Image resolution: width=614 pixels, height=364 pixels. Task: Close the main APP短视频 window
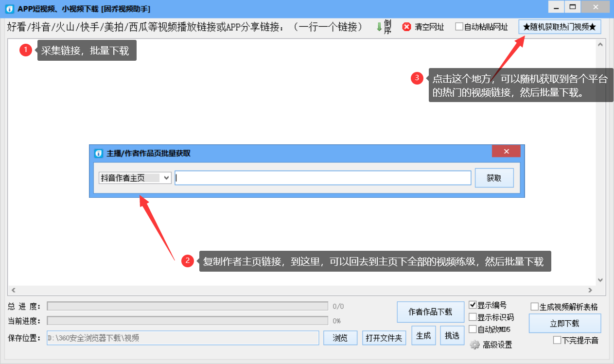(x=596, y=7)
